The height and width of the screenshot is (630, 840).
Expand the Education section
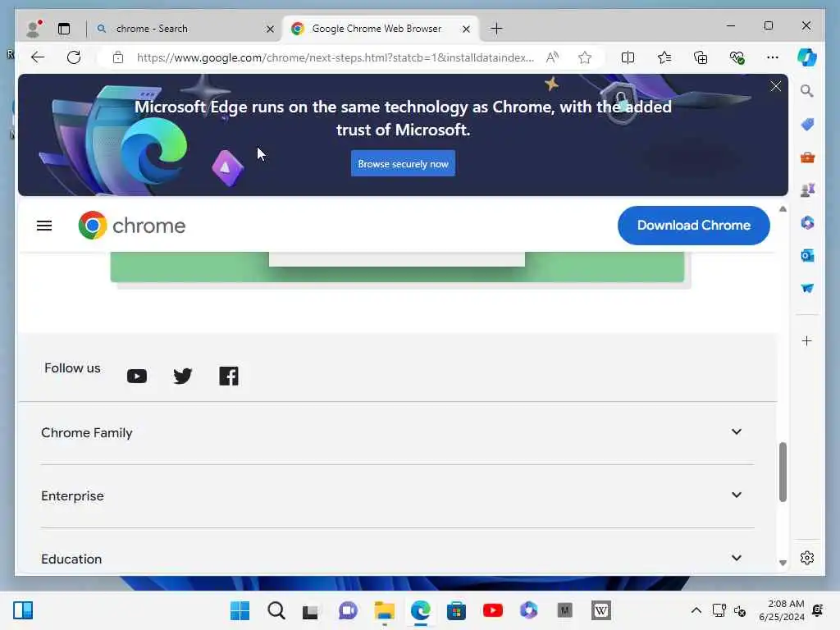coord(398,559)
